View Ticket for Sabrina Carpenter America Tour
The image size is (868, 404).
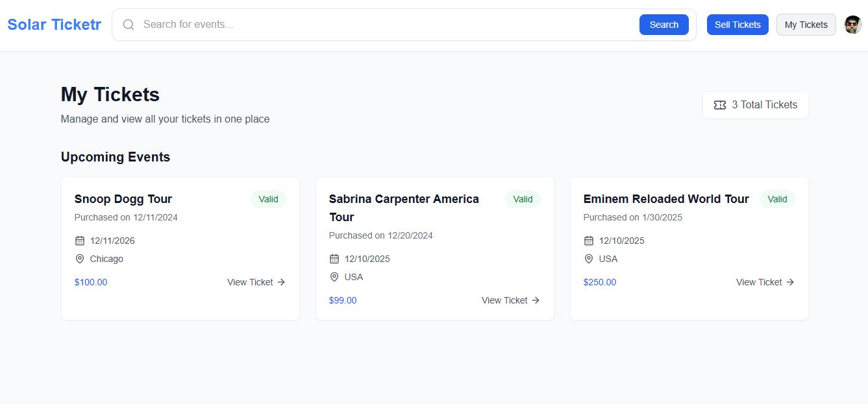511,300
